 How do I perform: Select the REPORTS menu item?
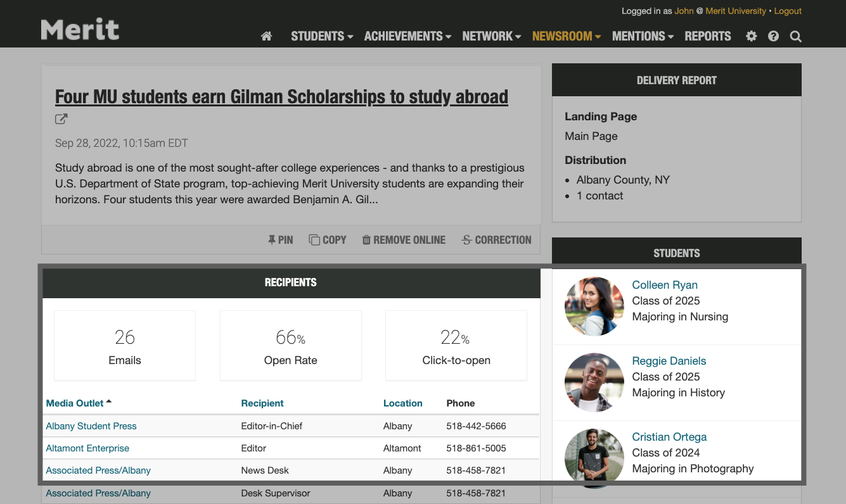point(707,36)
